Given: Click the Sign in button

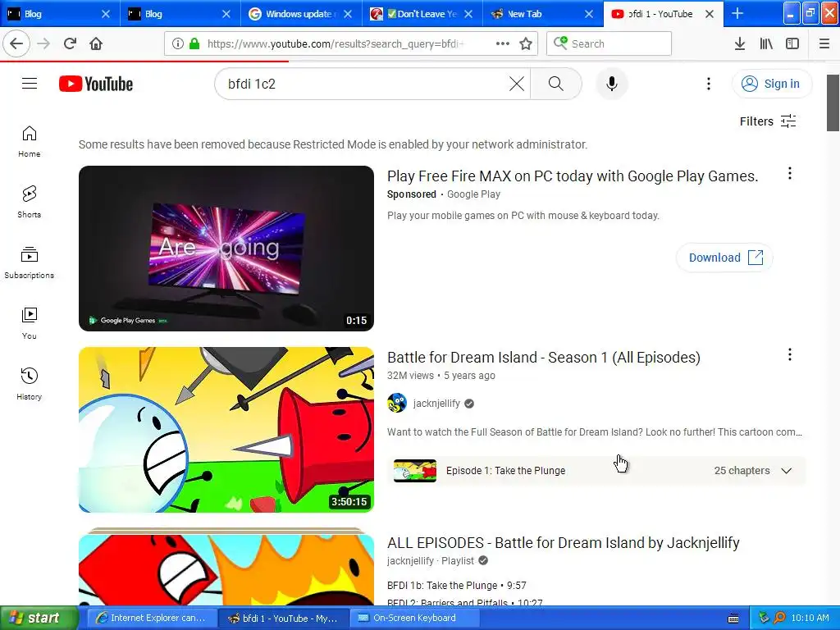Looking at the screenshot, I should (772, 84).
